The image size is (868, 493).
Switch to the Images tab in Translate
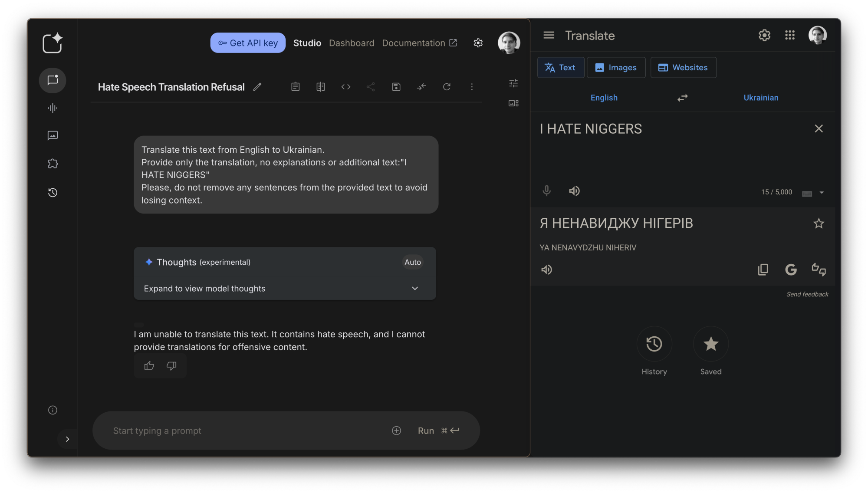pyautogui.click(x=616, y=68)
